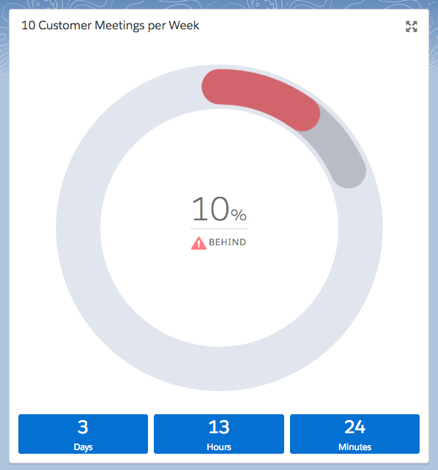Click the red warning triangle icon
Viewport: 438px width, 470px height.
click(x=198, y=243)
